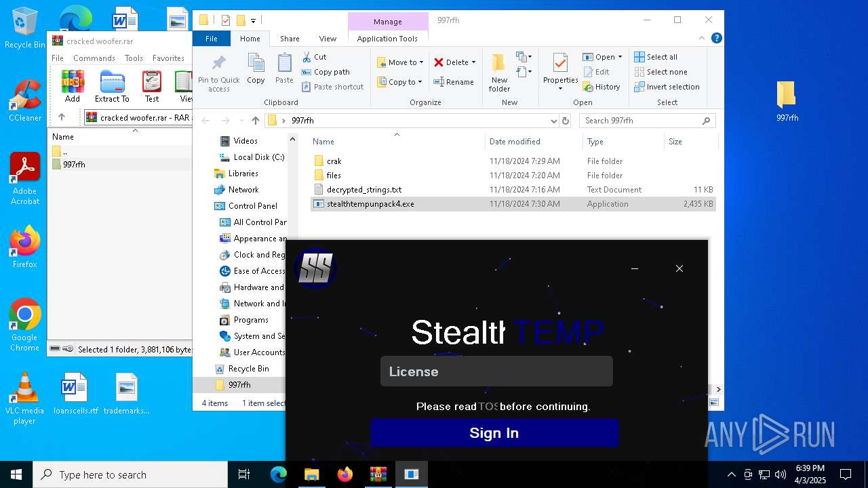The image size is (868, 488).
Task: Open Move to dropdown
Action: click(400, 62)
